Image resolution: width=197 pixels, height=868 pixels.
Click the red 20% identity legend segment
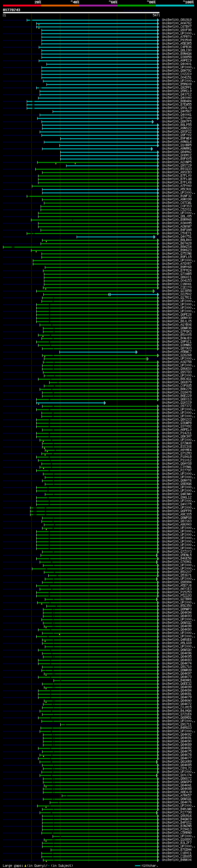click(x=22, y=6)
